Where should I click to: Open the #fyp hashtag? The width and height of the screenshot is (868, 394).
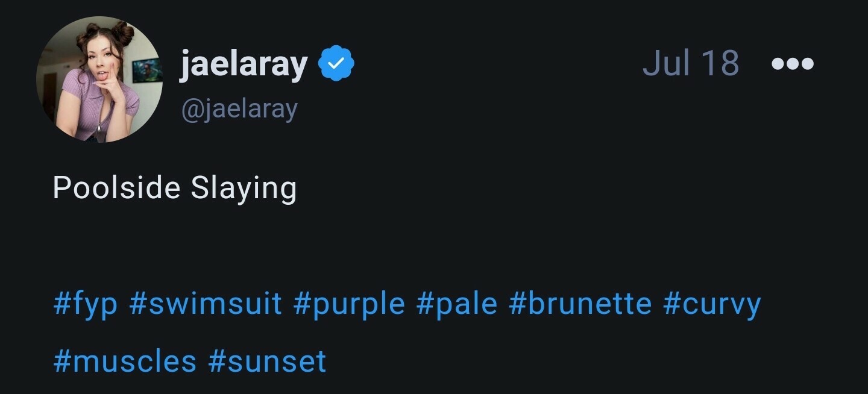(85, 304)
